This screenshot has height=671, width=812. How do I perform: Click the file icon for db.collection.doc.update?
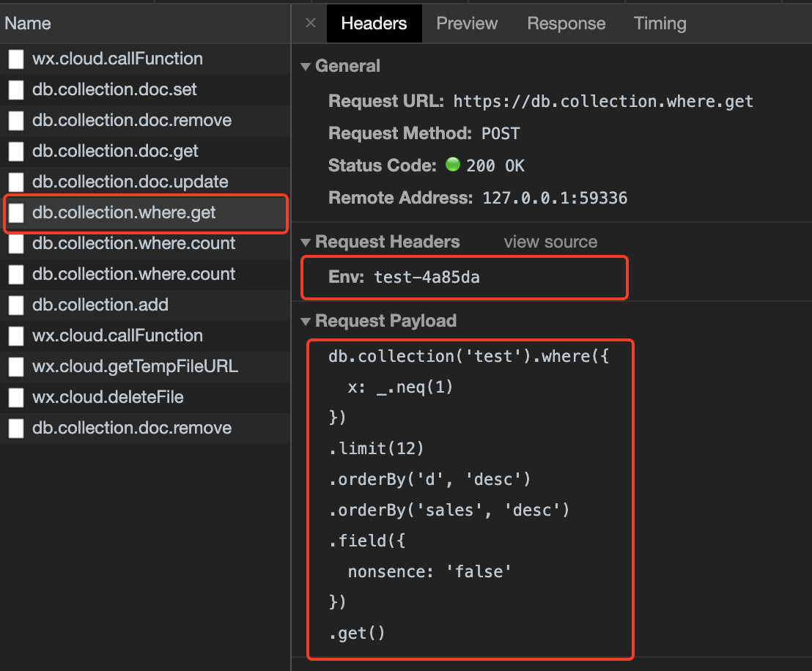(16, 182)
